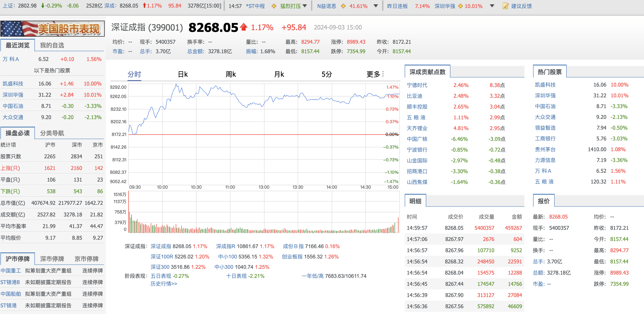Open the 一年低/高 link
This screenshot has width=644, height=314.
click(313, 276)
